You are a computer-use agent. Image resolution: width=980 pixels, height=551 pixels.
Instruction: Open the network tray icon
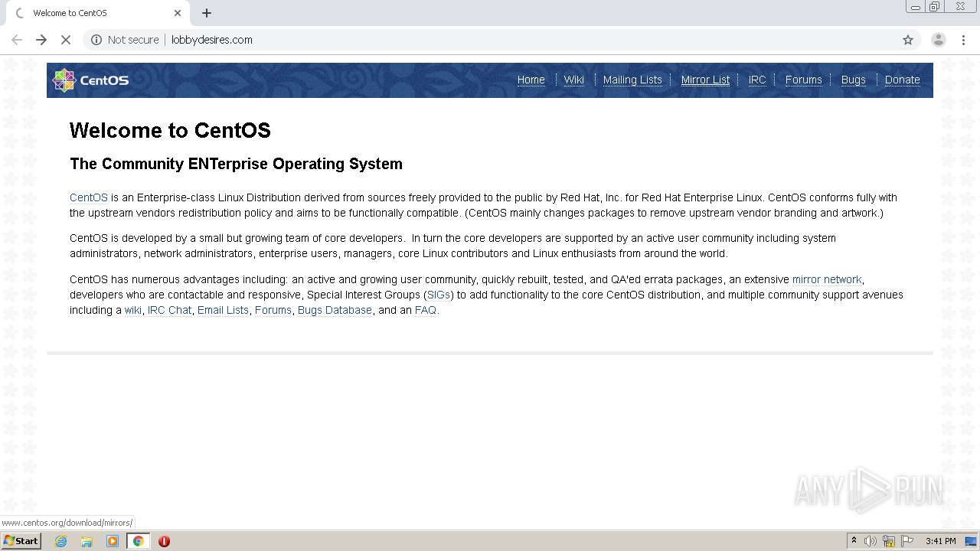pos(889,541)
